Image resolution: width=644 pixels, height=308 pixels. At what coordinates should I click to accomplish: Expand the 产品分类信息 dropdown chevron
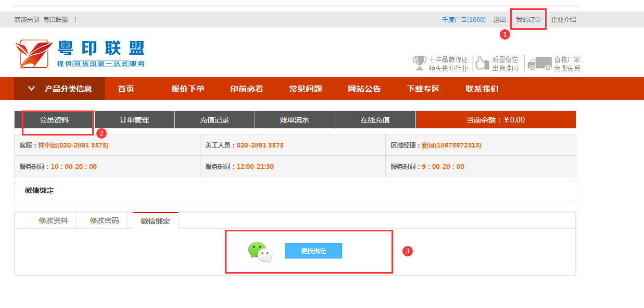(x=32, y=89)
